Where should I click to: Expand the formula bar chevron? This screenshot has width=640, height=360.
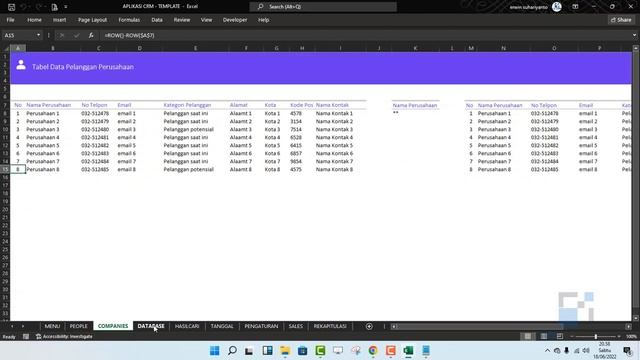click(x=634, y=36)
